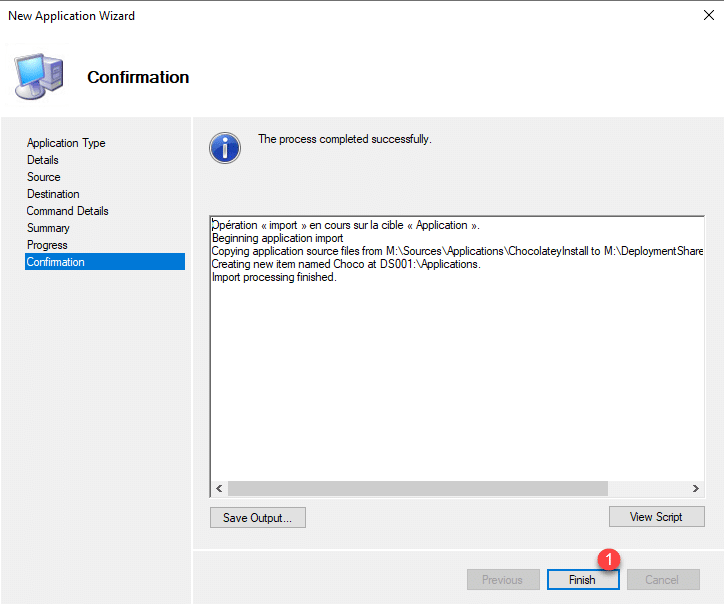Select the Destination wizard step
724x604 pixels.
coord(53,194)
